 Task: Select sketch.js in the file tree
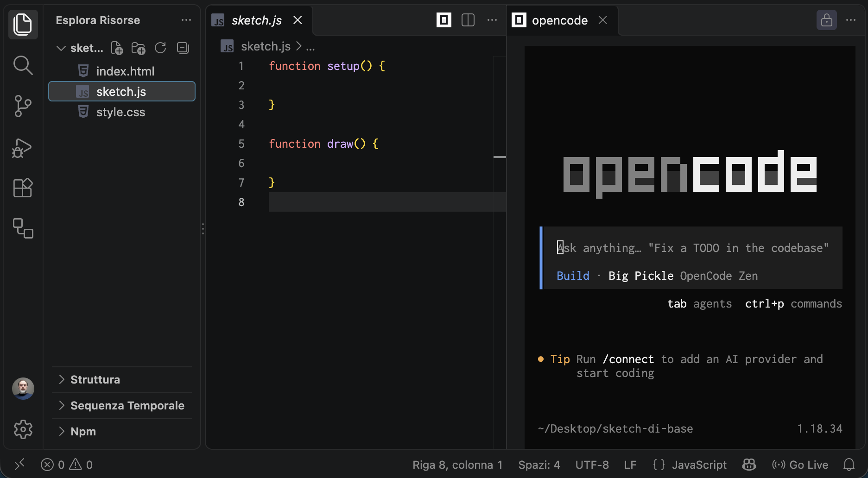point(121,91)
